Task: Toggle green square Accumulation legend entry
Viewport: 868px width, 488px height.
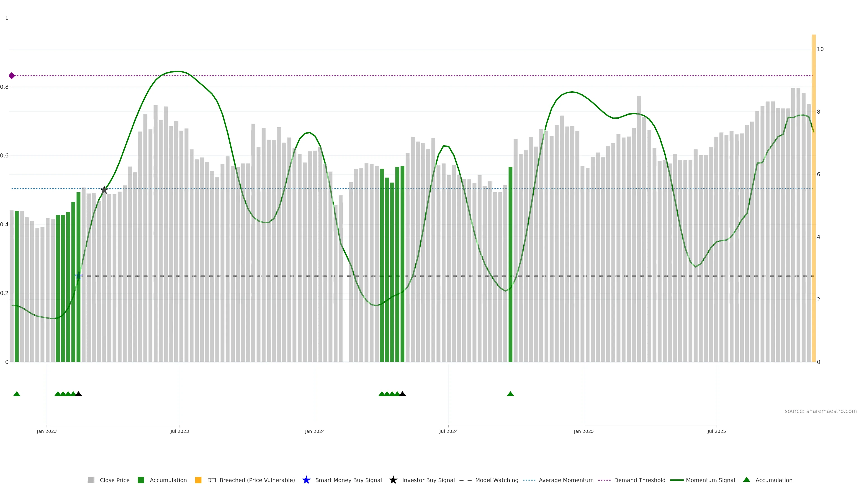Action: click(x=141, y=480)
